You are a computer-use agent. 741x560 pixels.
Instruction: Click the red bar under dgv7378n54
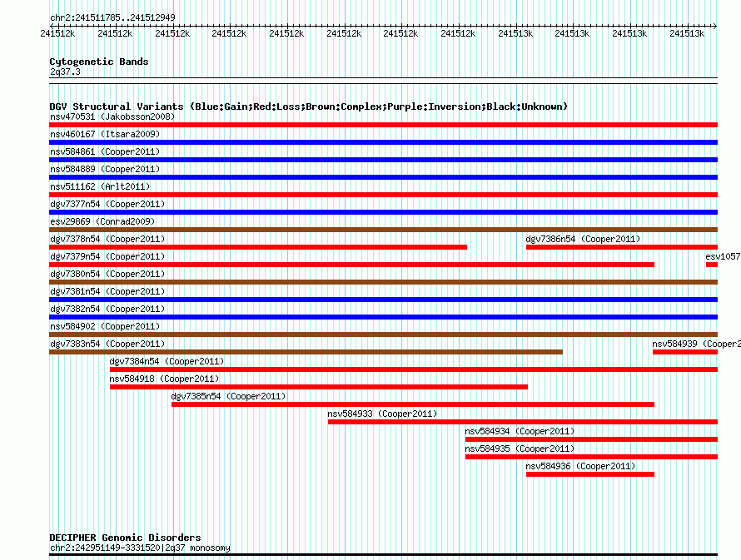click(x=258, y=247)
